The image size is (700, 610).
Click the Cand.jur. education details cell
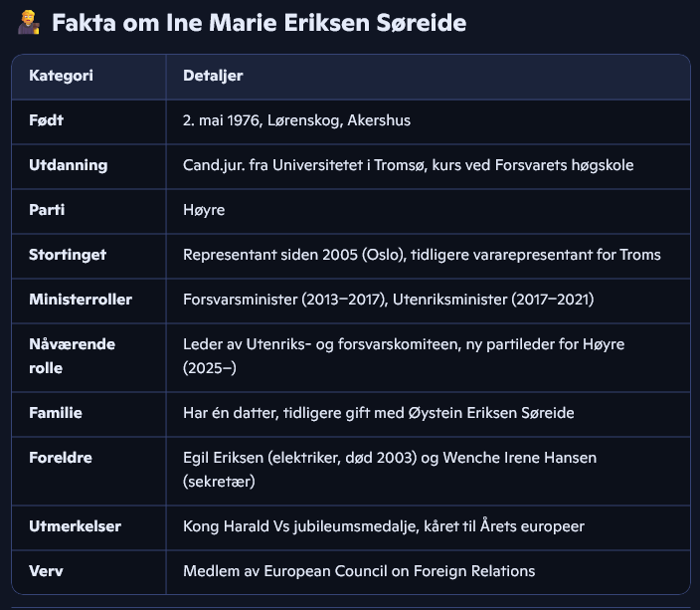[x=408, y=165]
